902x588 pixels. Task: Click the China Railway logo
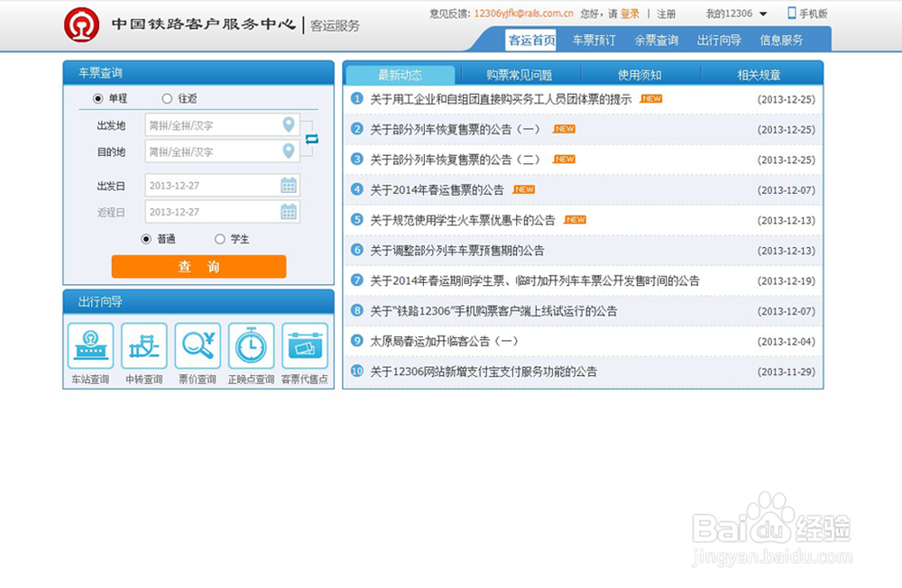pyautogui.click(x=79, y=23)
